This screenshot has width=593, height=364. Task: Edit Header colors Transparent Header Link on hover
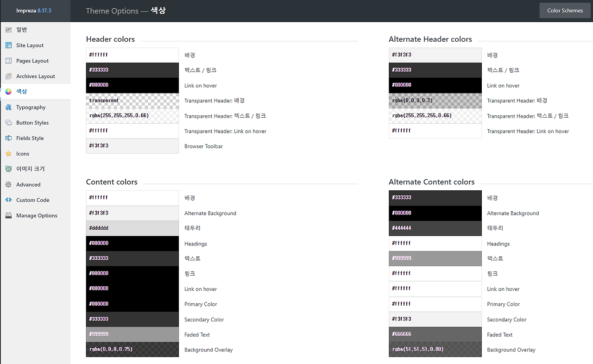pyautogui.click(x=132, y=131)
